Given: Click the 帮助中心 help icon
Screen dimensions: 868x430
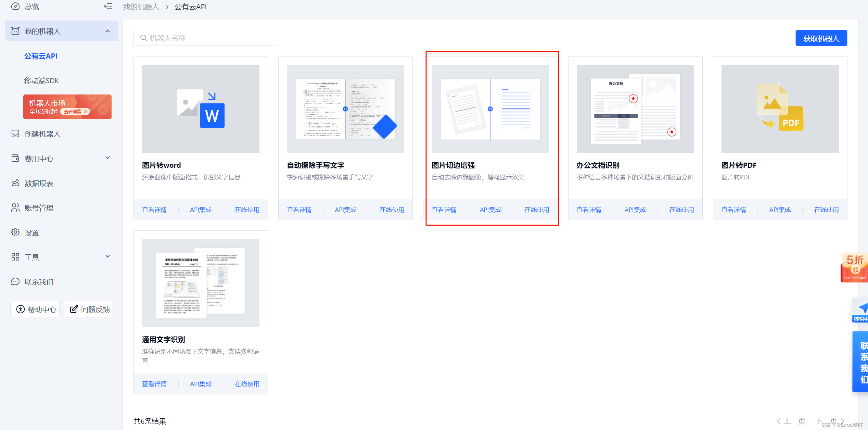Looking at the screenshot, I should (x=20, y=309).
